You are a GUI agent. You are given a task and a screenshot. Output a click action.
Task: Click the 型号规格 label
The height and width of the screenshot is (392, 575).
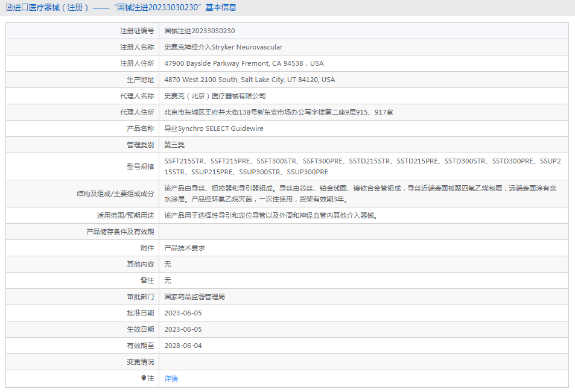tap(141, 166)
